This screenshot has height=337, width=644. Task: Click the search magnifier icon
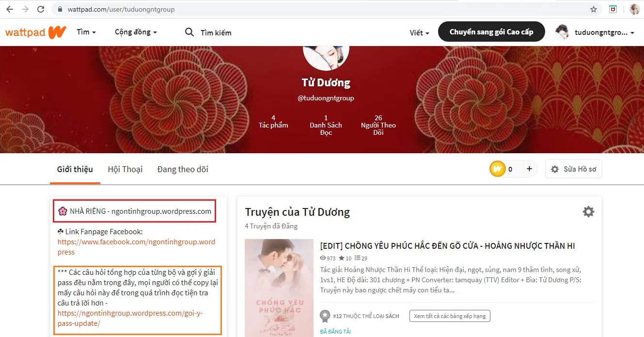click(189, 32)
